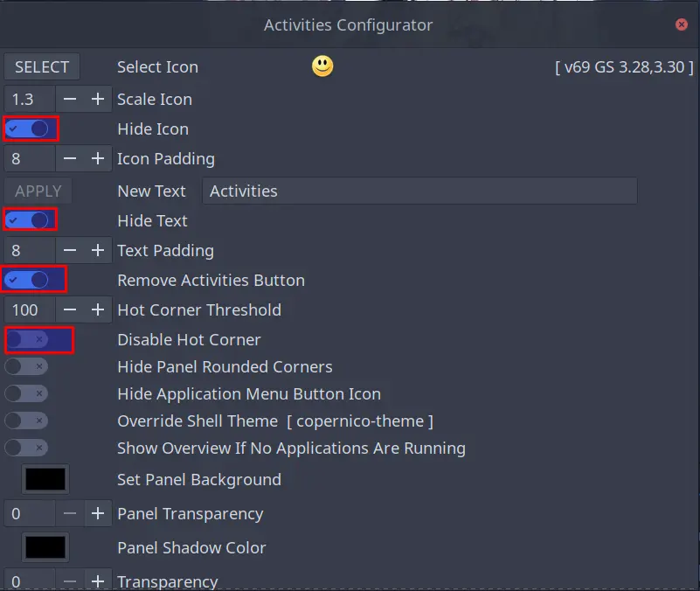This screenshot has height=591, width=700.
Task: Click the copernico-theme text
Action: coord(360,421)
